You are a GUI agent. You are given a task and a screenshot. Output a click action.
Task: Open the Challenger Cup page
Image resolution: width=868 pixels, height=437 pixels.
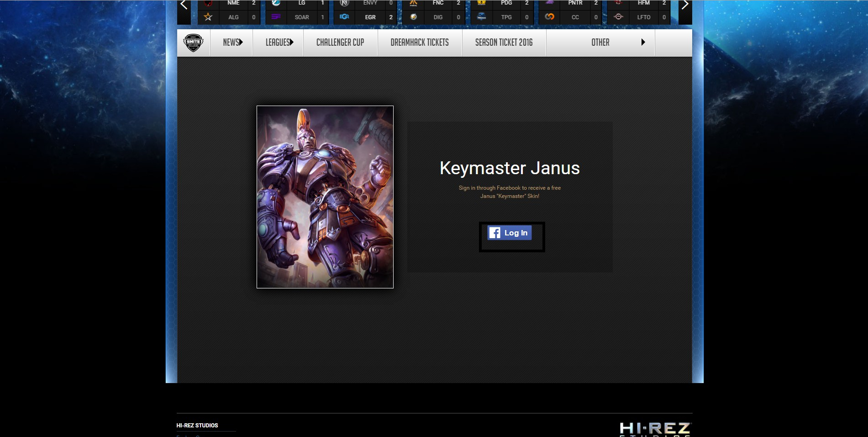pos(340,43)
